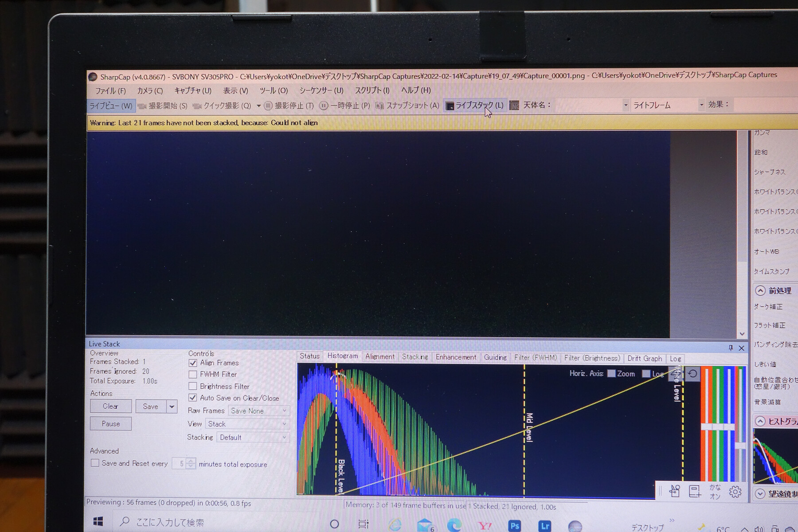Open the Save button dropdown arrow
This screenshot has height=532, width=798.
pos(172,407)
